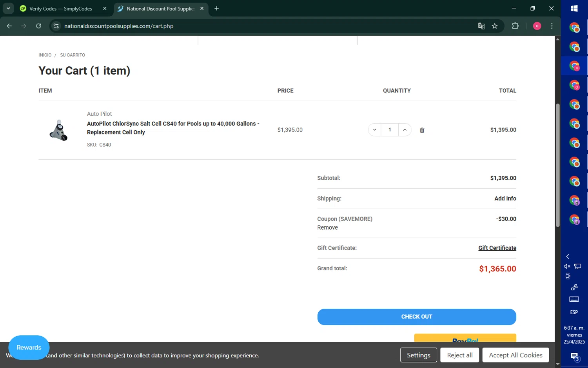Click the INICIO breadcrumb link
Image resolution: width=588 pixels, height=368 pixels.
[45, 55]
